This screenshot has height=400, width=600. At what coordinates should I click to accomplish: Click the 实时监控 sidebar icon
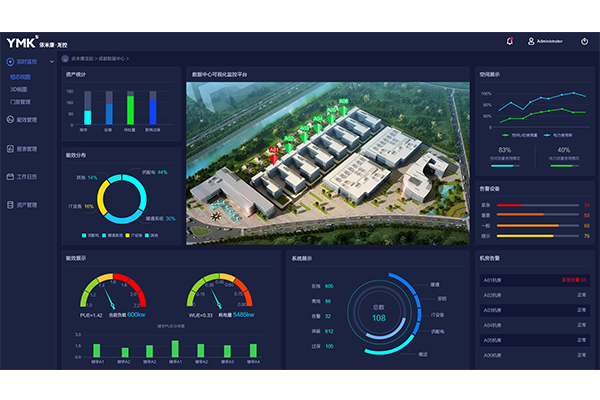coord(9,63)
